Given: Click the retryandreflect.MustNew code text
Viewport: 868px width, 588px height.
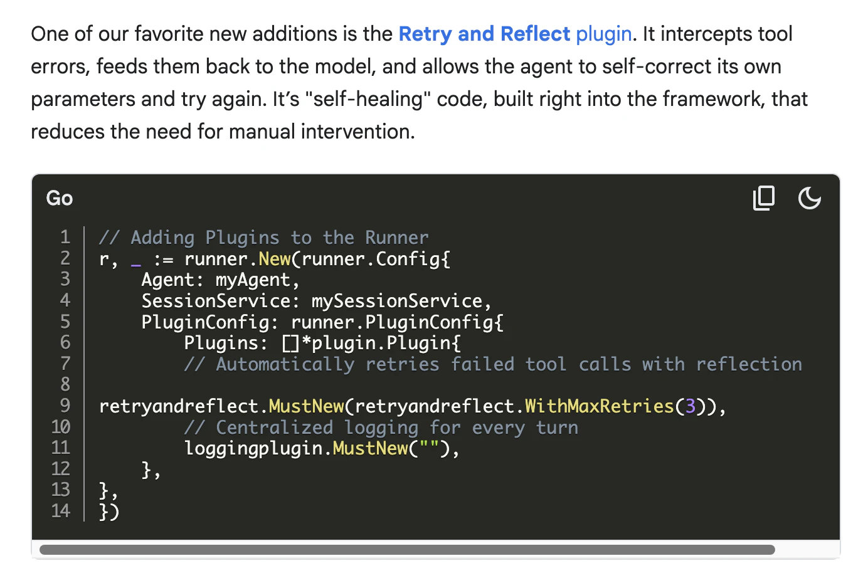Looking at the screenshot, I should 221,406.
